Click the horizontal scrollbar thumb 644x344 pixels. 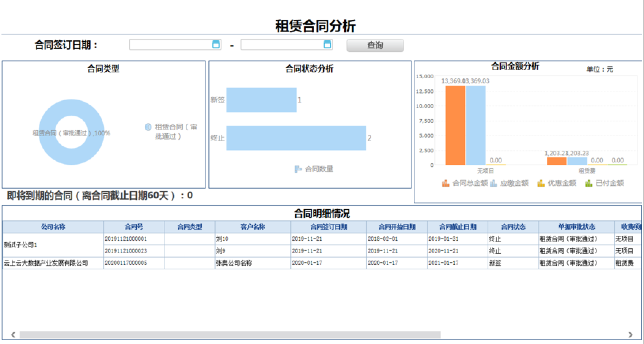coord(230,334)
